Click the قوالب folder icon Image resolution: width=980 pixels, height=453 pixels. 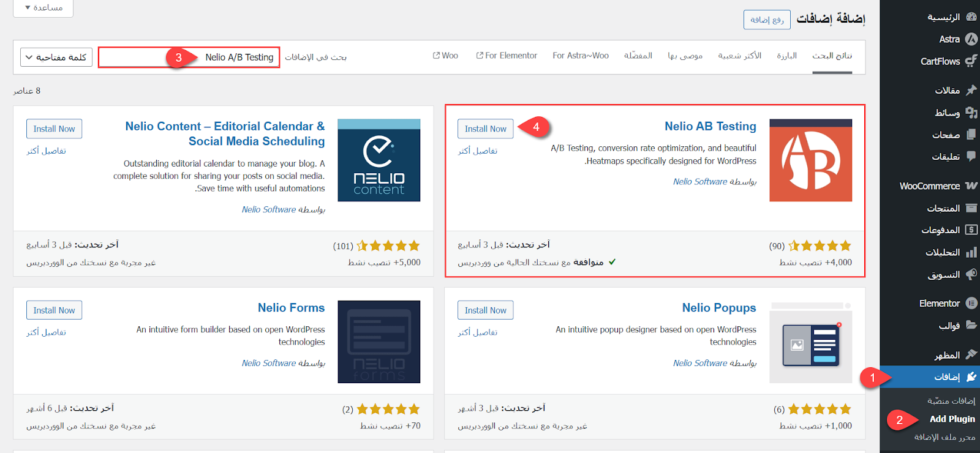[x=971, y=325]
